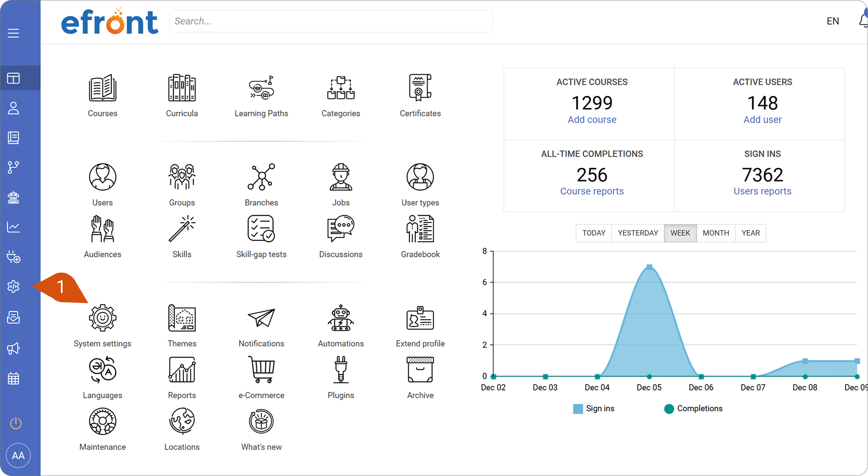This screenshot has height=476, width=868.
Task: Open the Gradebook icon
Action: coord(420,229)
